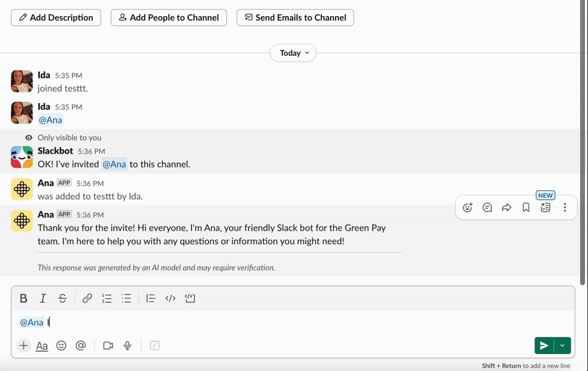Reply in thread to Ana's message
The width and height of the screenshot is (588, 371).
point(487,207)
